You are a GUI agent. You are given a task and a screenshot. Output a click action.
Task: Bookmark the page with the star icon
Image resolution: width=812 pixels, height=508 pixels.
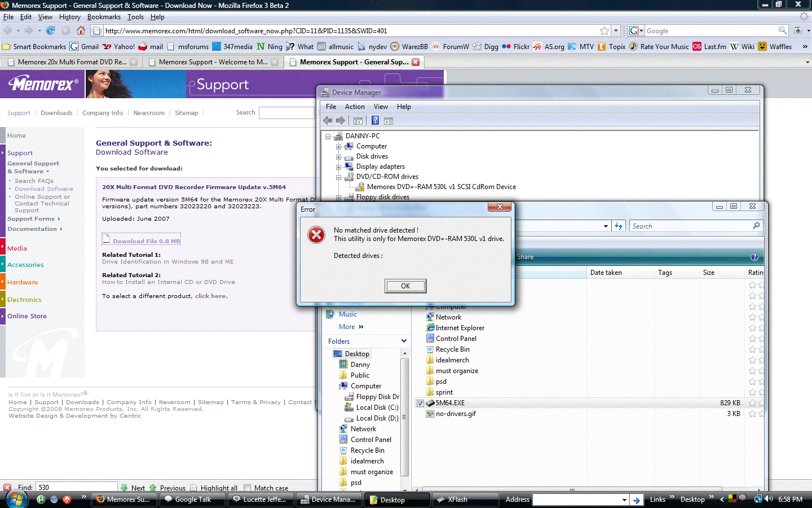(x=604, y=30)
